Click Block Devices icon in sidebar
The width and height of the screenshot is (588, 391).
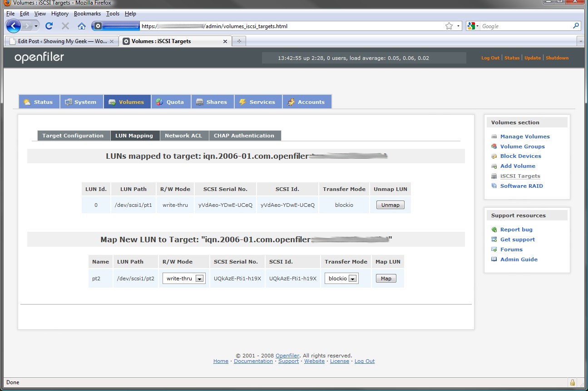coord(494,156)
